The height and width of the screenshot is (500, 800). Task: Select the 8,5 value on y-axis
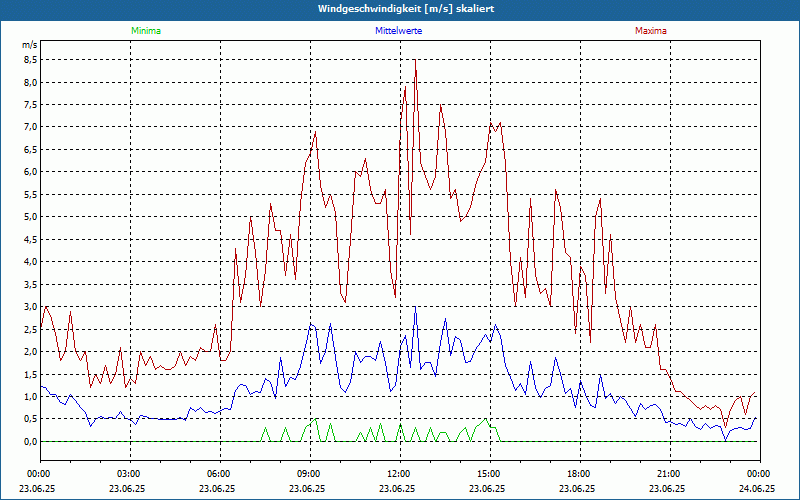coord(30,59)
